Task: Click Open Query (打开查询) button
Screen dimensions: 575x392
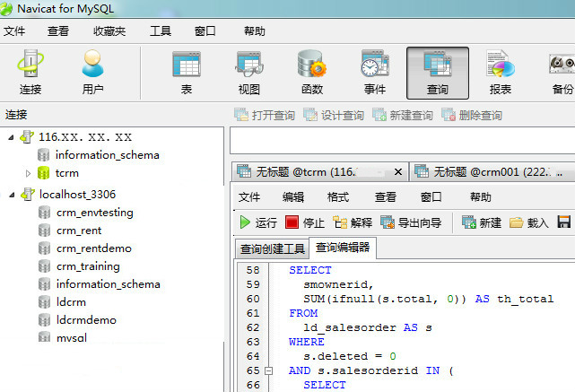Action: point(265,115)
